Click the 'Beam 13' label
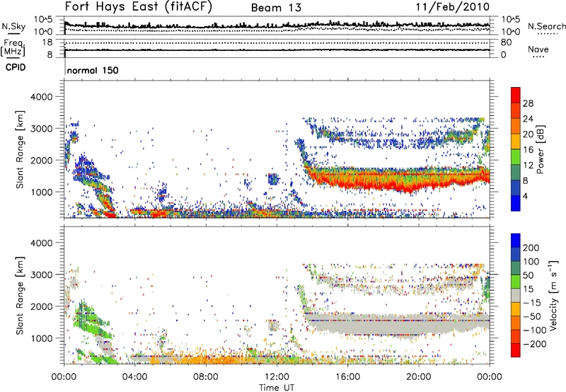The height and width of the screenshot is (392, 566). (276, 8)
